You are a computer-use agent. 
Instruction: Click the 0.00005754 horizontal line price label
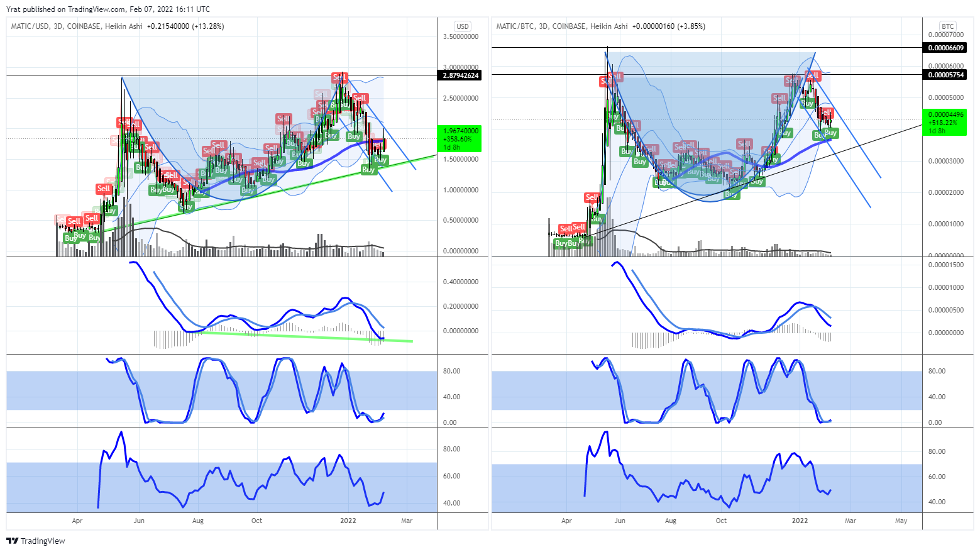point(946,75)
